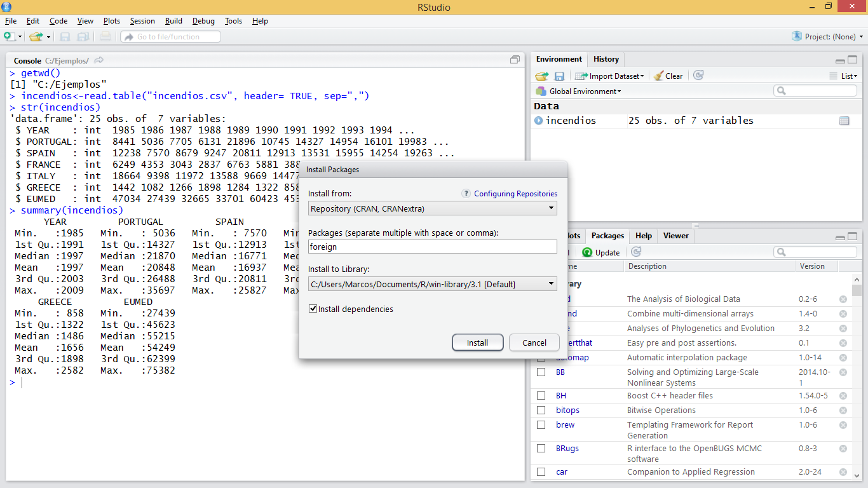Viewport: 868px width, 488px height.
Task: Click the New File icon in toolbar
Action: 10,37
